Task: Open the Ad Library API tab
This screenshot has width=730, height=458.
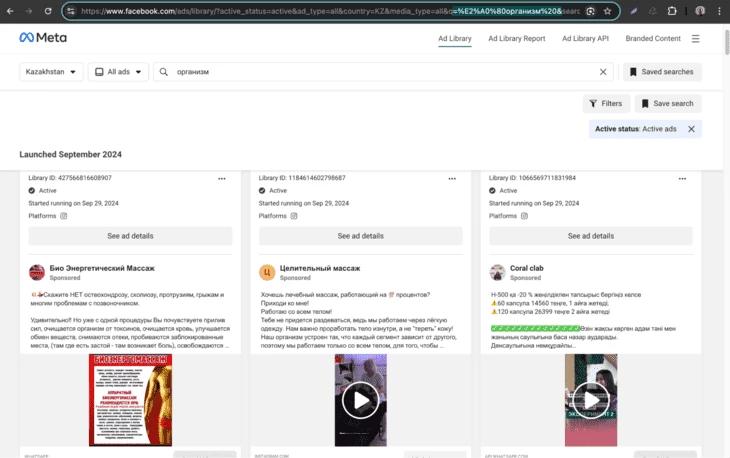Action: click(585, 39)
